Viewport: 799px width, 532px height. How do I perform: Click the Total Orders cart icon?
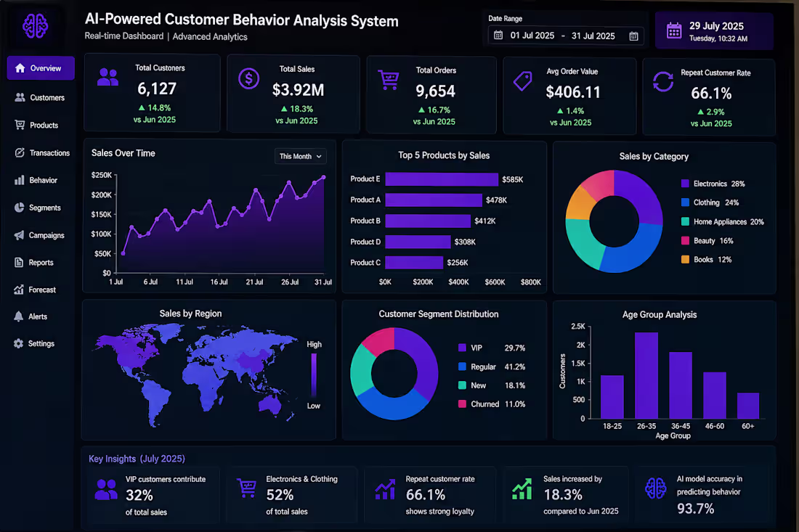(x=389, y=80)
